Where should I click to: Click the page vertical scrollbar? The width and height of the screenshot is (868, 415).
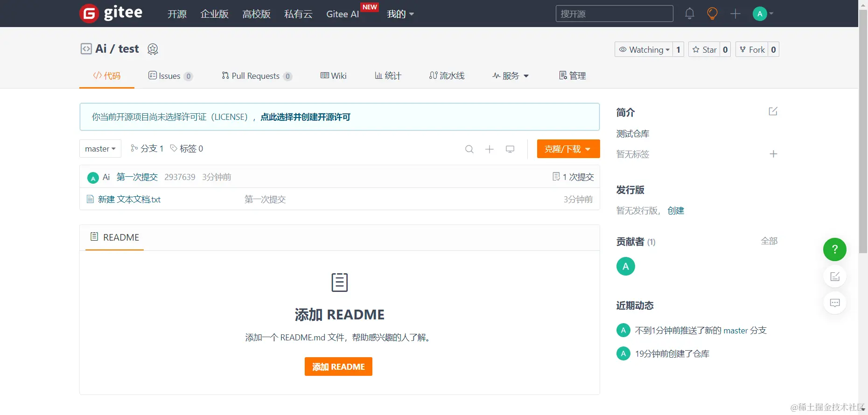[x=863, y=131]
